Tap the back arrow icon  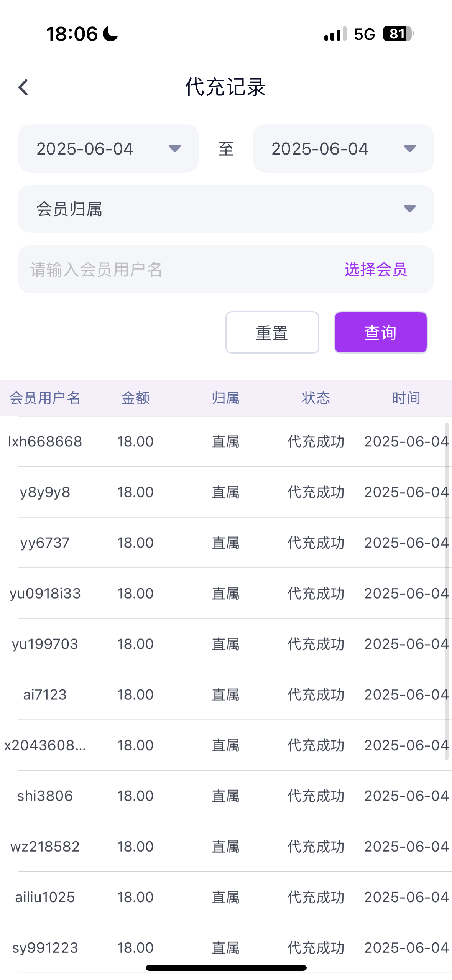coord(24,87)
